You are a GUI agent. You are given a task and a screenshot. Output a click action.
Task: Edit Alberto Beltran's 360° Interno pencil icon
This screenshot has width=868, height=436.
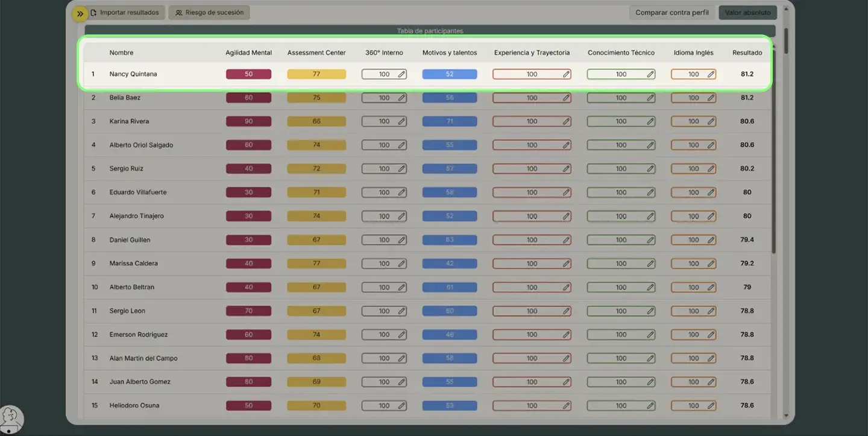click(401, 288)
